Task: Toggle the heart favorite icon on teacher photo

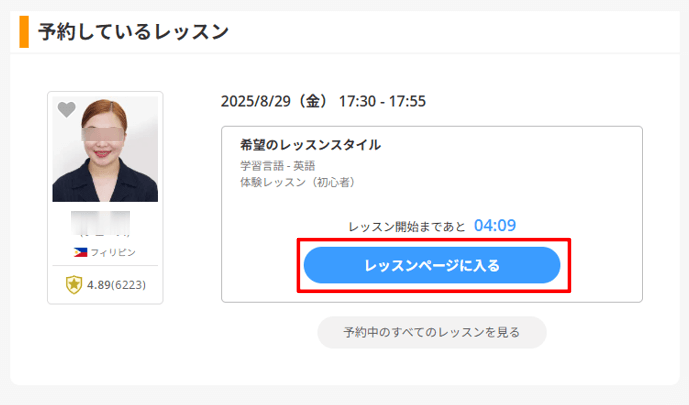Action: pos(66,110)
